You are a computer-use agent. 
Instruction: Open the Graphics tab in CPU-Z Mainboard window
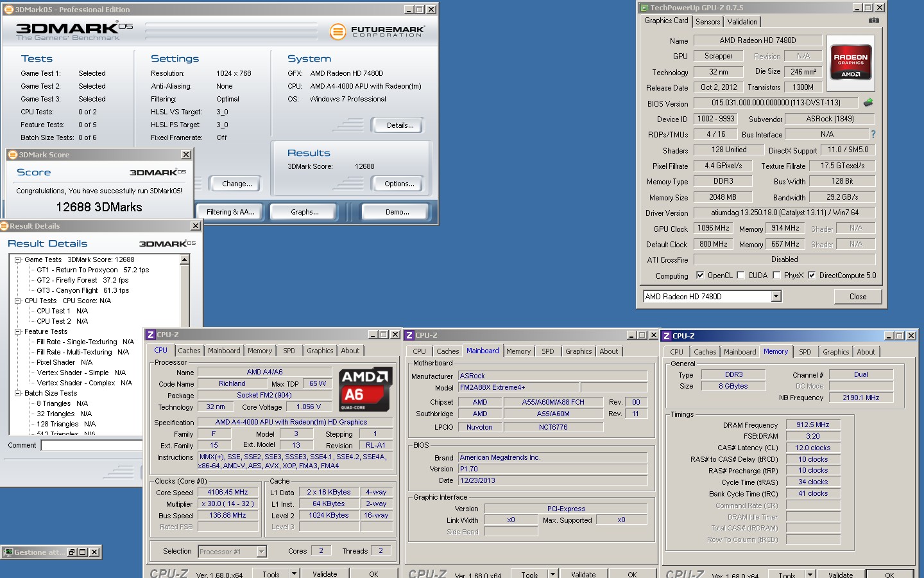[579, 351]
